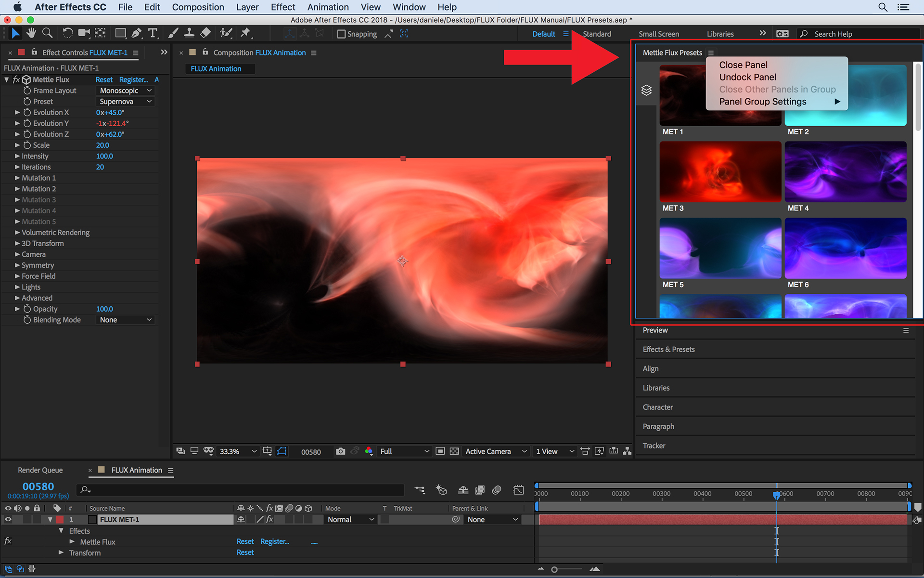Click the current time indicator playhead
This screenshot has width=924, height=578.
point(776,495)
